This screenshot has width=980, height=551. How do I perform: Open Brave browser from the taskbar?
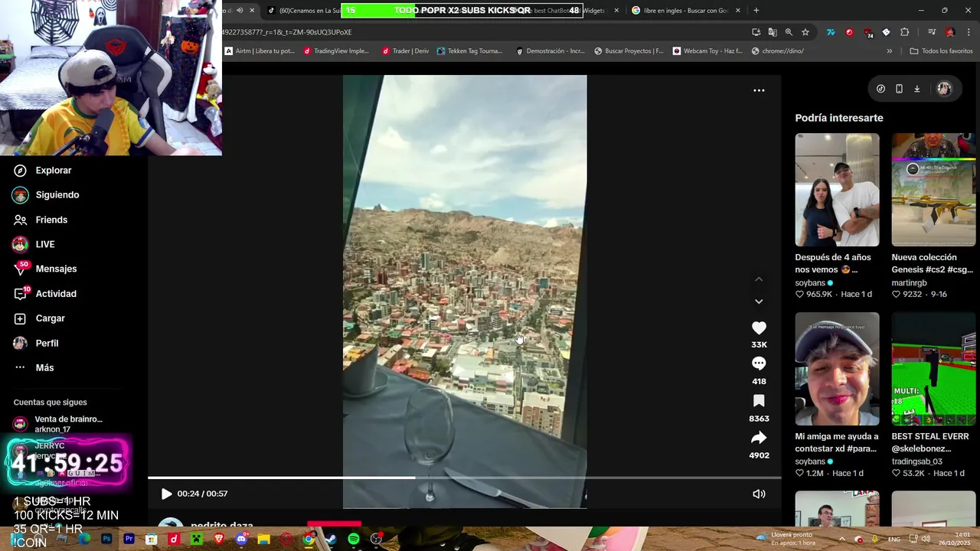click(219, 540)
